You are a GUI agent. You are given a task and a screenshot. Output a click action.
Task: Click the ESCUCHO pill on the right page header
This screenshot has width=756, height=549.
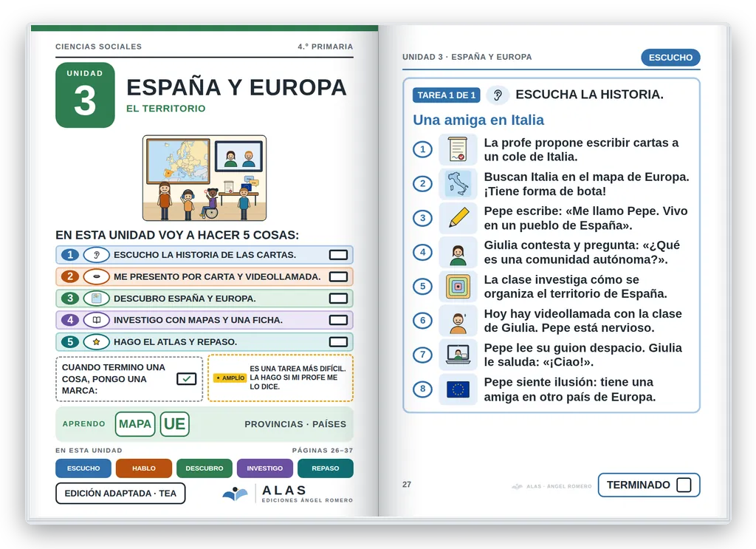click(670, 58)
